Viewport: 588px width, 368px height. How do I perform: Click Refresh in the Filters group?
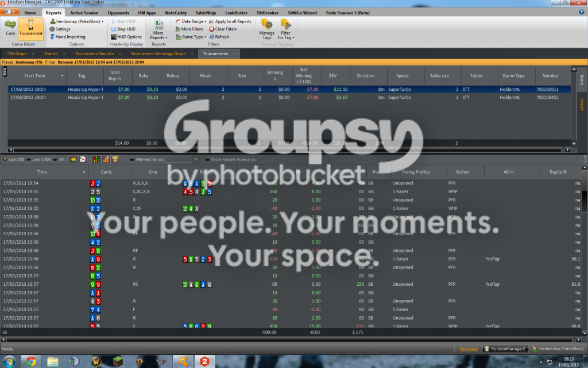pos(219,37)
